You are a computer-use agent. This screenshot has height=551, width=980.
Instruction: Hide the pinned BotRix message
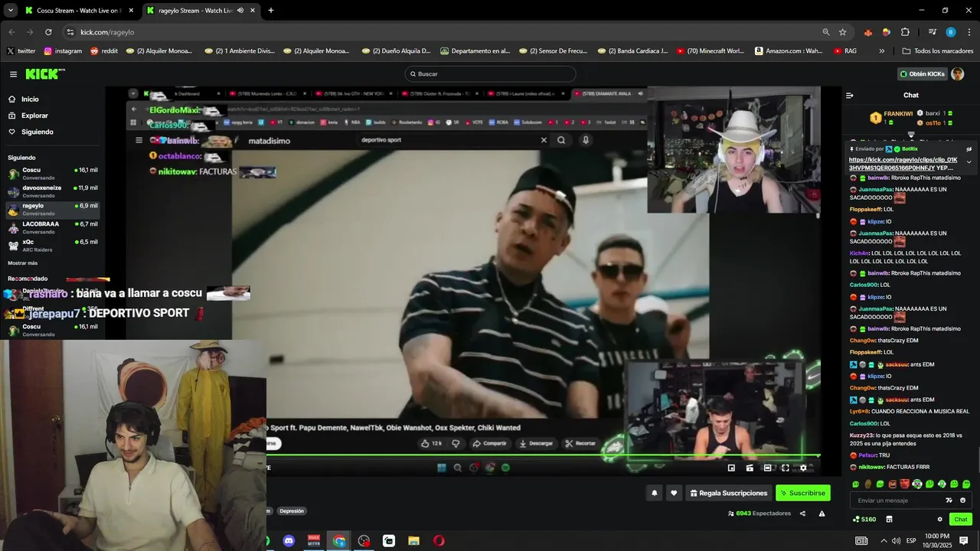point(969,149)
